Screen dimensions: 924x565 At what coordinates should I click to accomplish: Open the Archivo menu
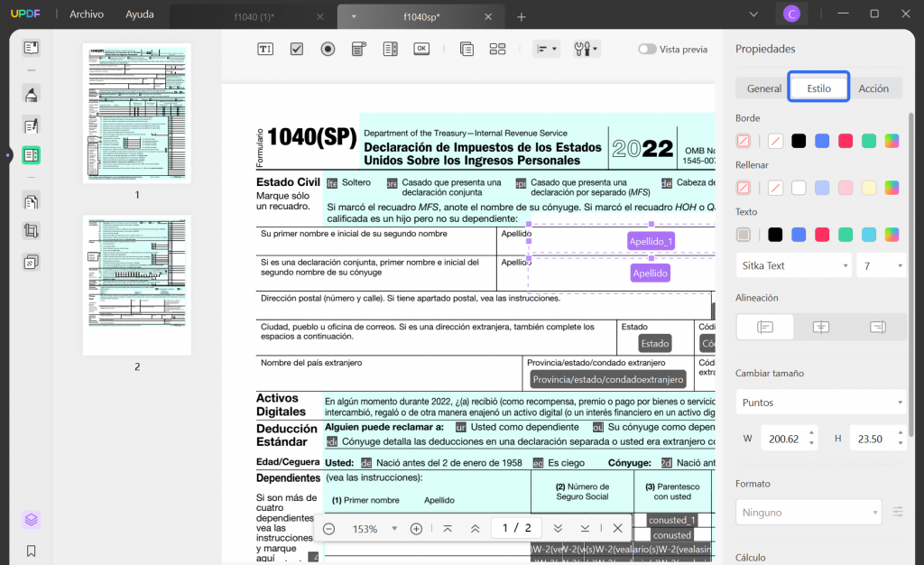click(86, 14)
